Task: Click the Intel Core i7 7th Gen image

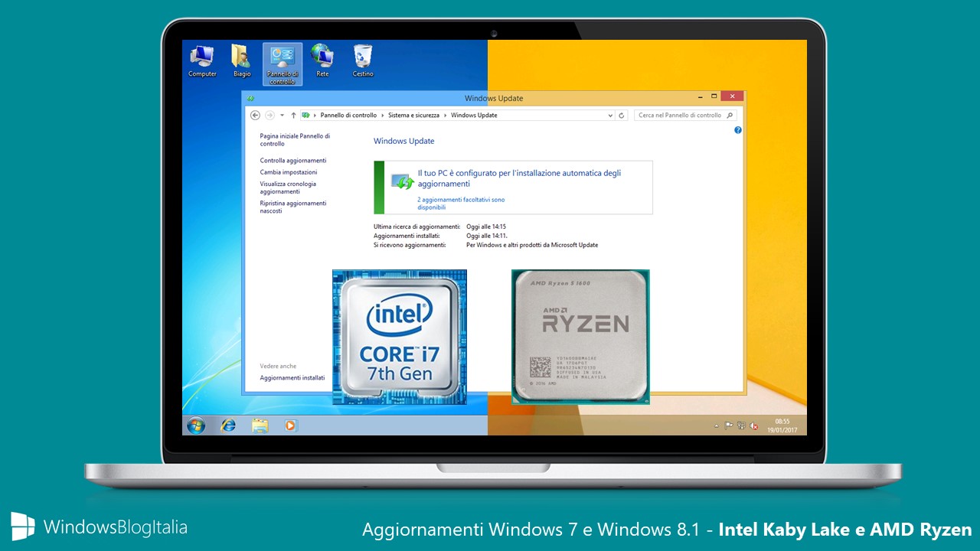Action: pyautogui.click(x=400, y=337)
